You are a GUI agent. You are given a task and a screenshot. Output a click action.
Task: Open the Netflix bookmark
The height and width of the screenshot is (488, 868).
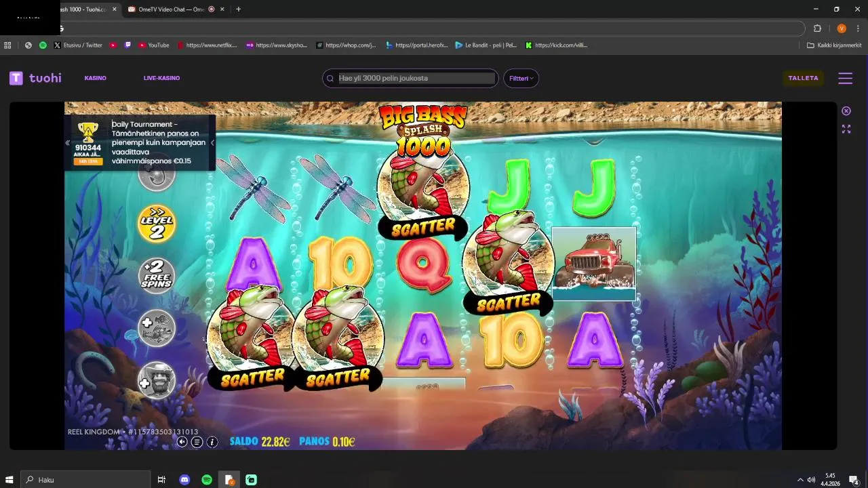[x=207, y=45]
